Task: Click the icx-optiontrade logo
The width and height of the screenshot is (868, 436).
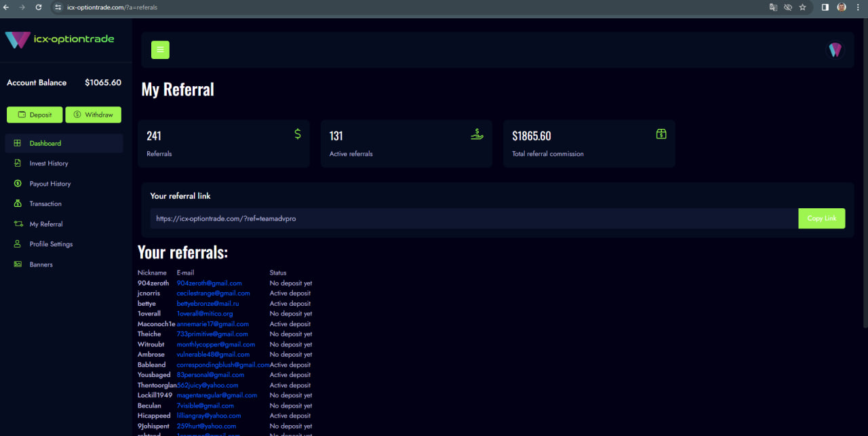Action: tap(60, 39)
